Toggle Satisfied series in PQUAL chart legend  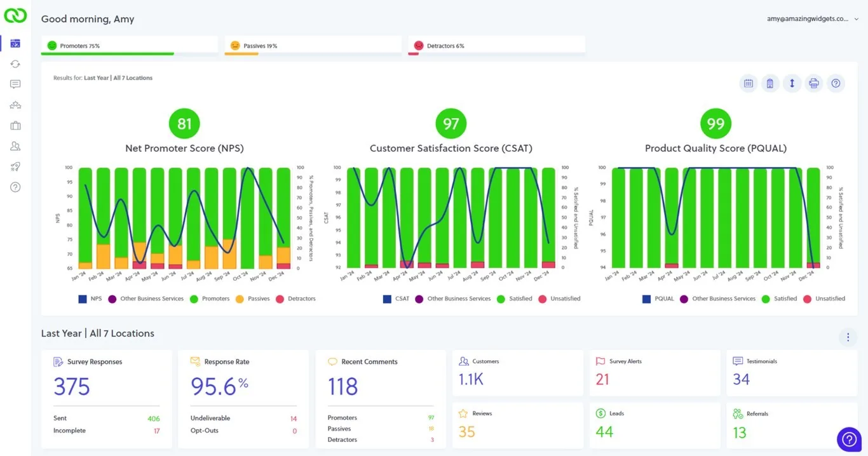779,298
